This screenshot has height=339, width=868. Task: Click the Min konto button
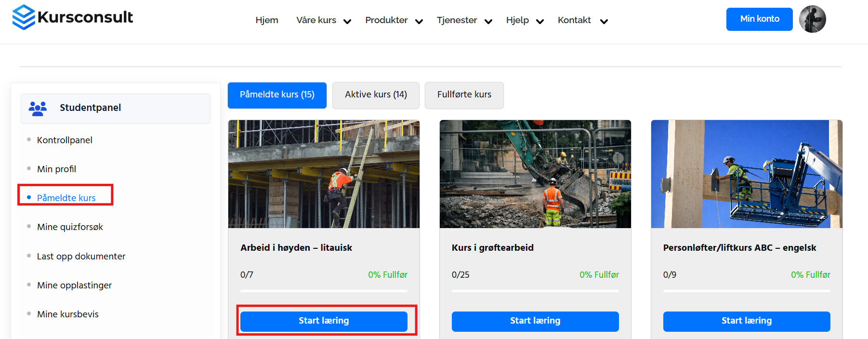(760, 19)
